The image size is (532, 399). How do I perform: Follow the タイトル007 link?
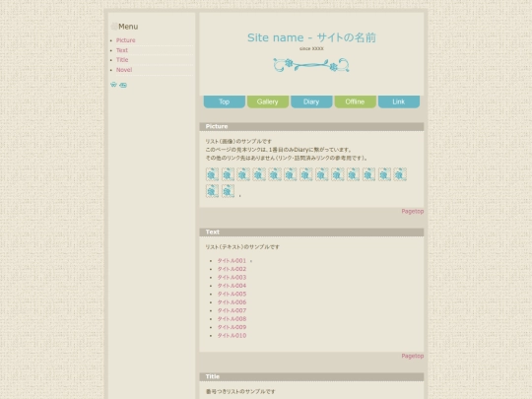coord(232,310)
